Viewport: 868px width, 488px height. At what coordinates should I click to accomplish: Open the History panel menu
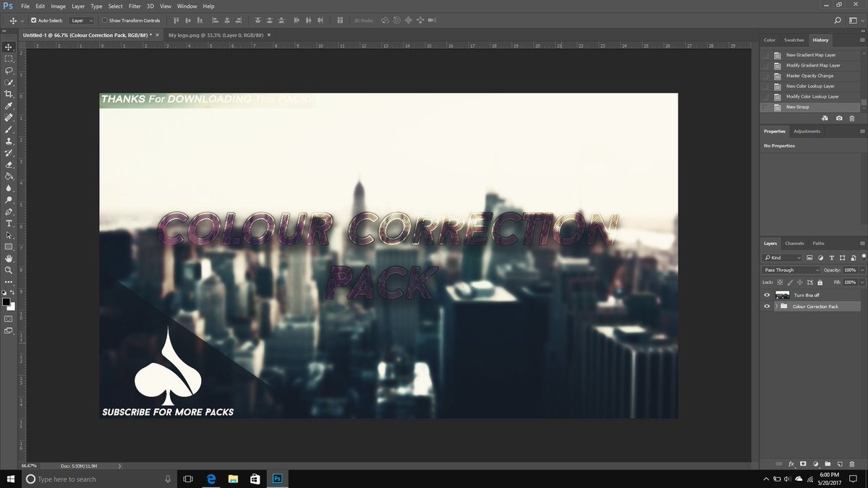pos(862,40)
